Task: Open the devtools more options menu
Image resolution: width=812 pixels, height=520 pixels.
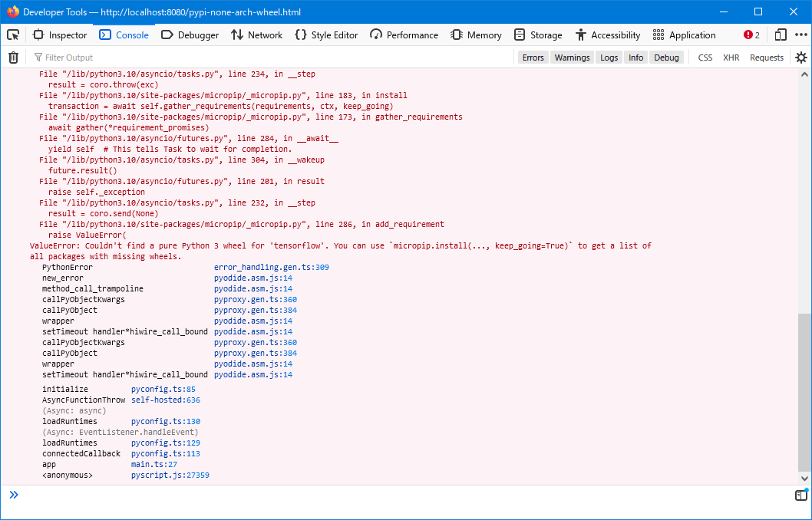Action: 801,35
